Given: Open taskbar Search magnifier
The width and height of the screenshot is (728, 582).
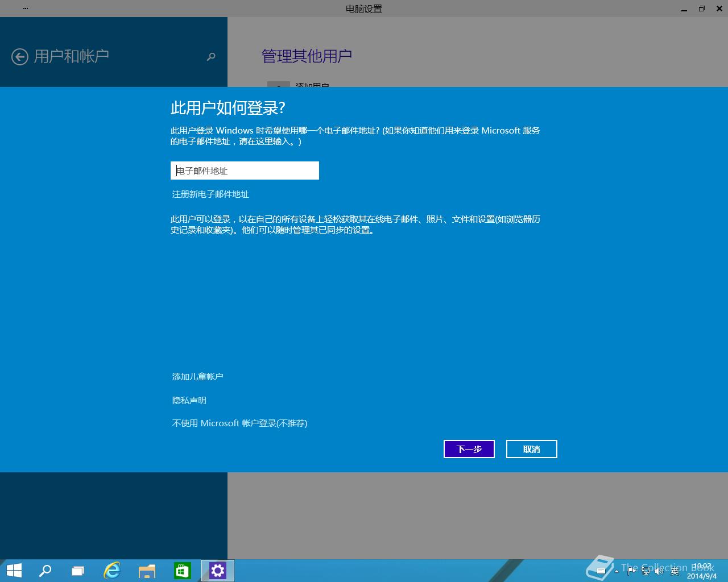Looking at the screenshot, I should click(45, 571).
